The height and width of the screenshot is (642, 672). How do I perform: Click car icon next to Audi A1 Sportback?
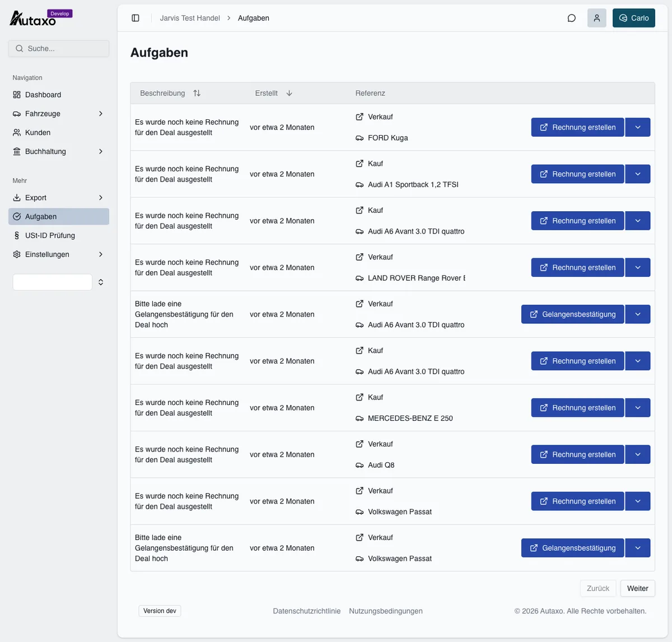tap(360, 184)
